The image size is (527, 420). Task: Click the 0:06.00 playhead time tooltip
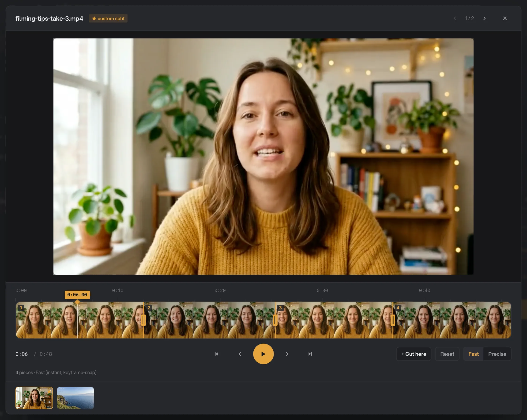point(77,295)
